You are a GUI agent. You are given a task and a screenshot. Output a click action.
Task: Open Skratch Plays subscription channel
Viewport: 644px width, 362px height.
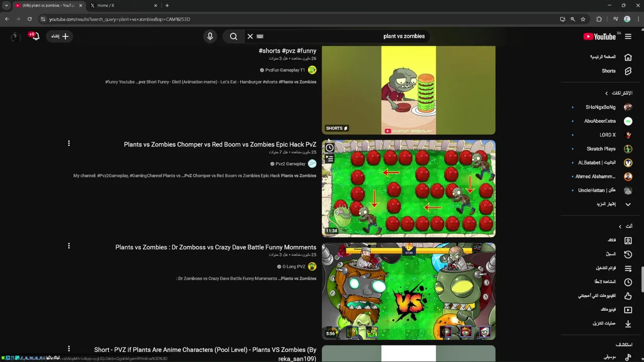coord(602,149)
